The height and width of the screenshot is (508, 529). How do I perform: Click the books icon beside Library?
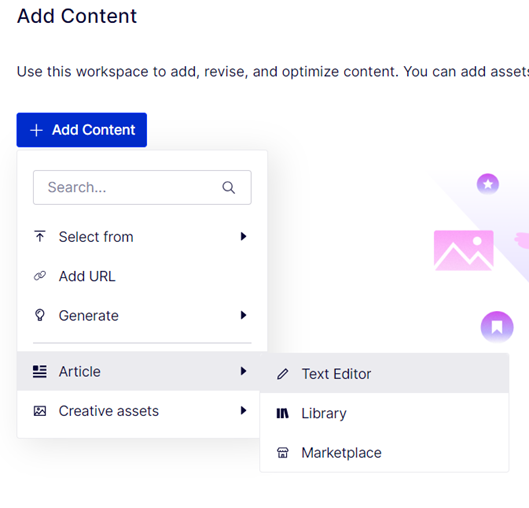[283, 413]
